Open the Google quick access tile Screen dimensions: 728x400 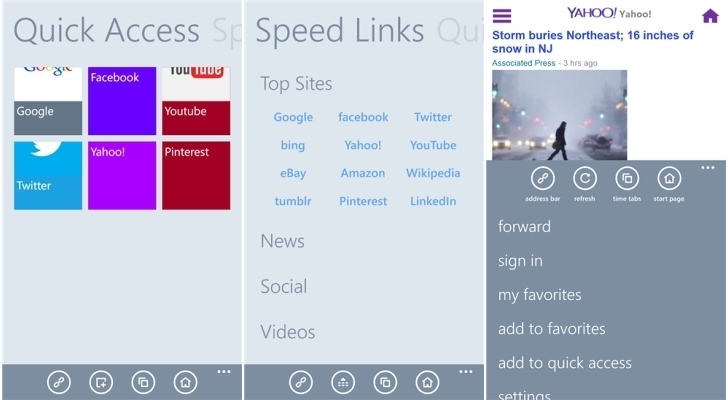coord(48,101)
